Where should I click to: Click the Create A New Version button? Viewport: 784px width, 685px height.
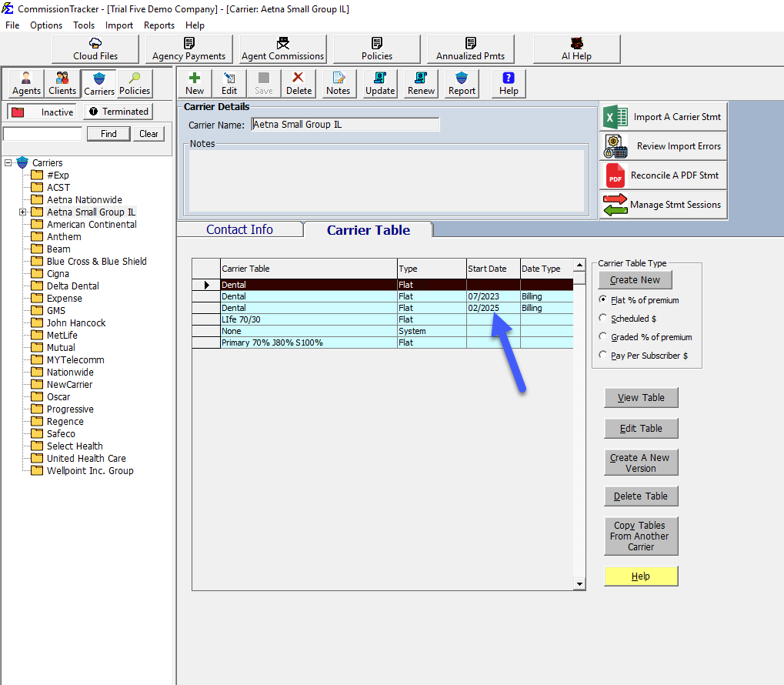(641, 463)
